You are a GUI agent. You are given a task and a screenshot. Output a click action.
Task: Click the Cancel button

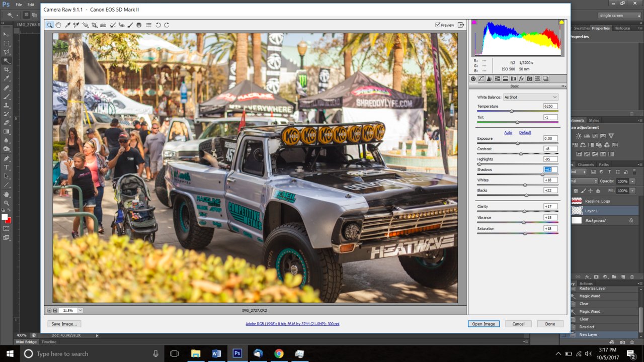coord(518,324)
